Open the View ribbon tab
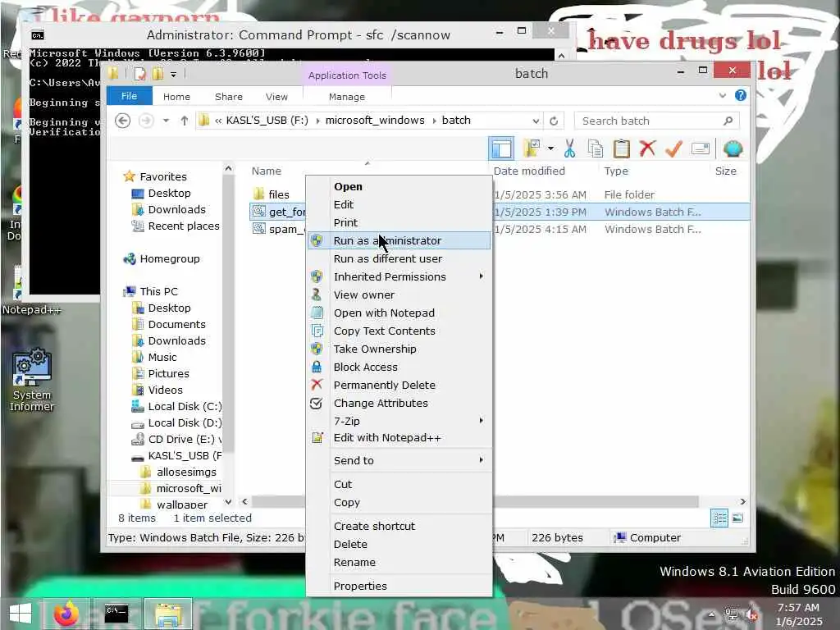Viewport: 840px width, 630px height. (x=276, y=97)
